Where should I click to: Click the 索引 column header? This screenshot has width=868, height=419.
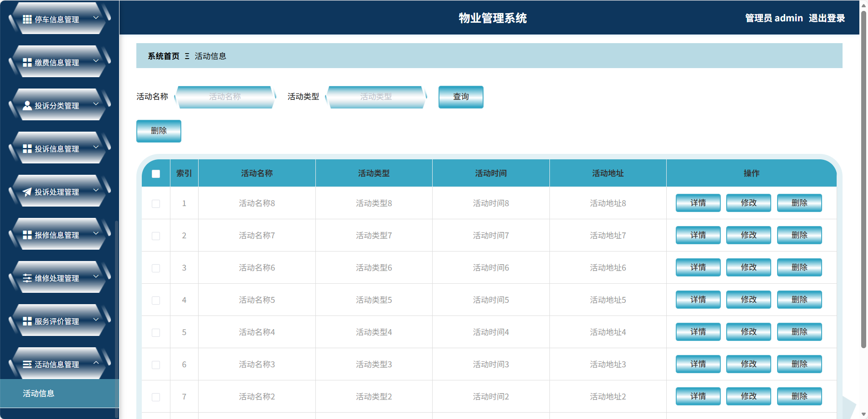tap(184, 173)
